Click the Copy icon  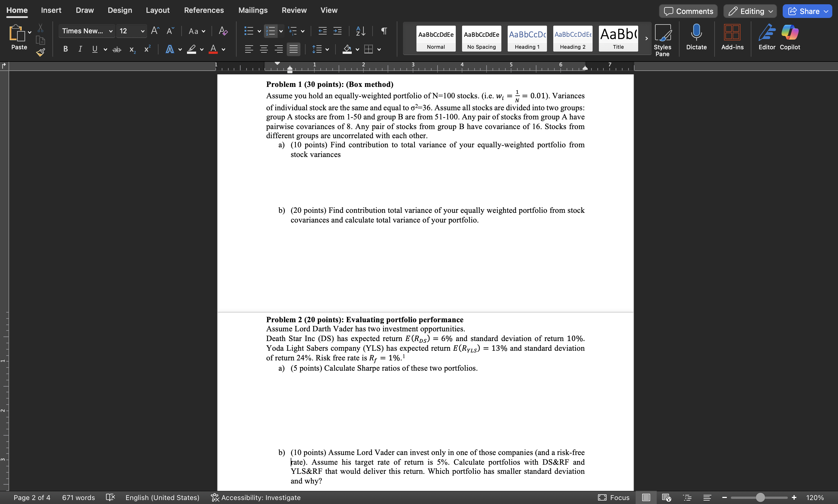point(40,40)
